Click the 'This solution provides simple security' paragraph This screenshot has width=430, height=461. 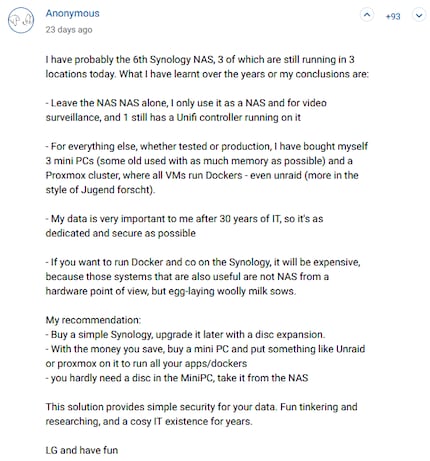pyautogui.click(x=201, y=414)
